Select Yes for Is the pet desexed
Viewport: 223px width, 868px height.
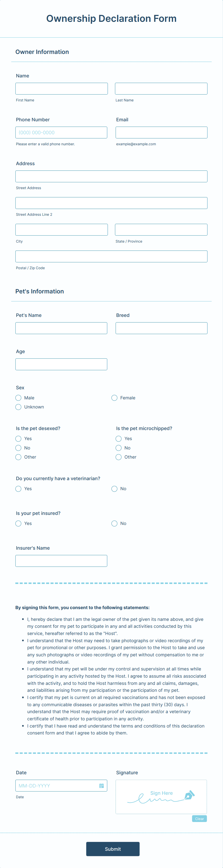[x=18, y=439]
